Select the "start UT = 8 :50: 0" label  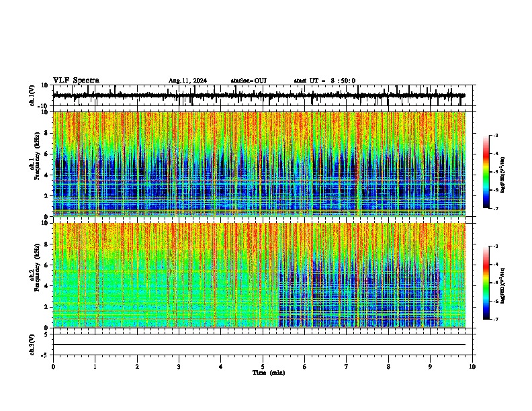click(324, 81)
